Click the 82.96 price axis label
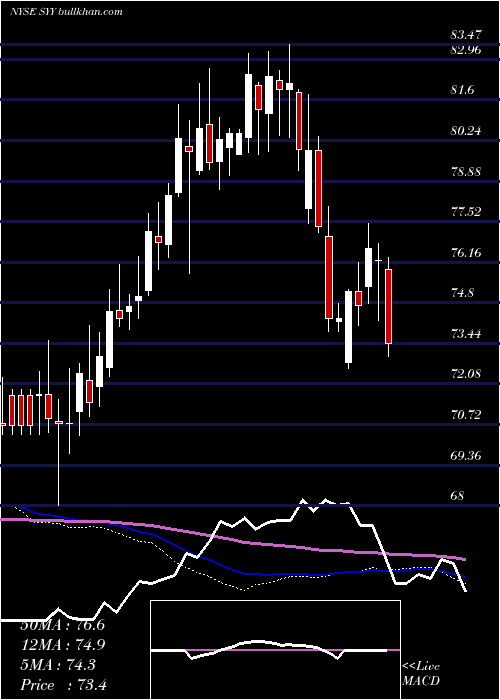The width and height of the screenshot is (500, 700). [x=466, y=50]
